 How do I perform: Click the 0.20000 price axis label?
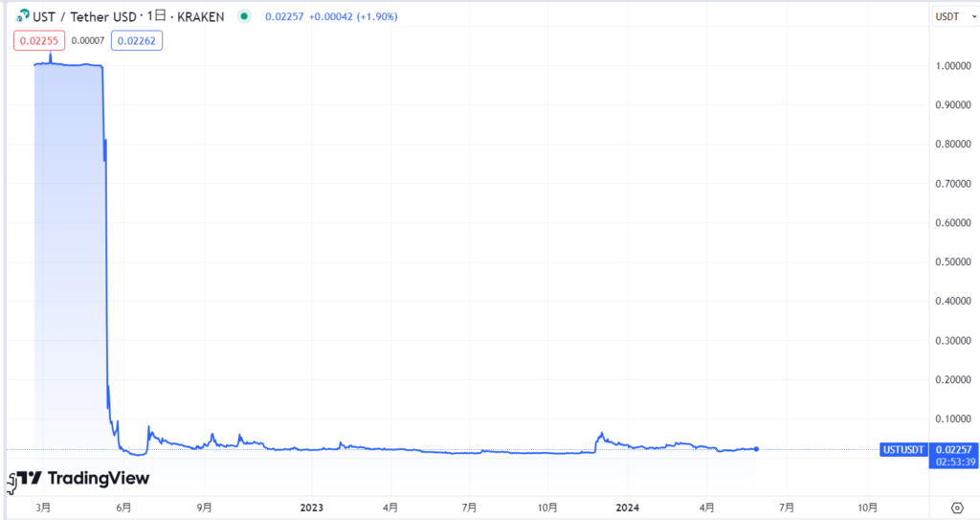pyautogui.click(x=953, y=379)
